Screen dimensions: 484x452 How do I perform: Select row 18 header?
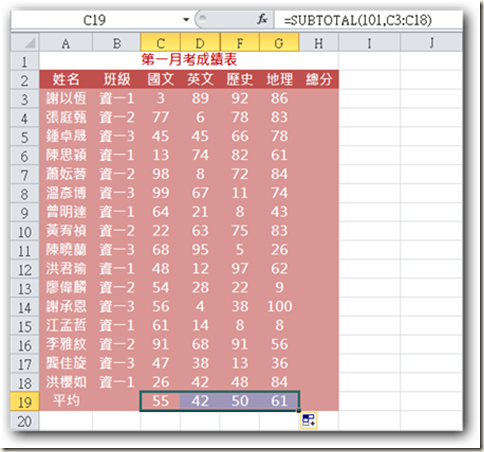click(x=25, y=383)
